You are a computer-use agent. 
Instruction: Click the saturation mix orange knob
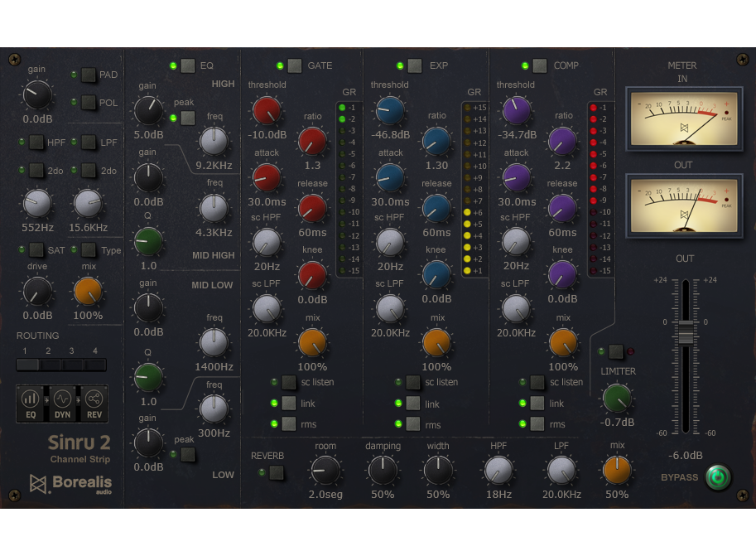(x=88, y=292)
